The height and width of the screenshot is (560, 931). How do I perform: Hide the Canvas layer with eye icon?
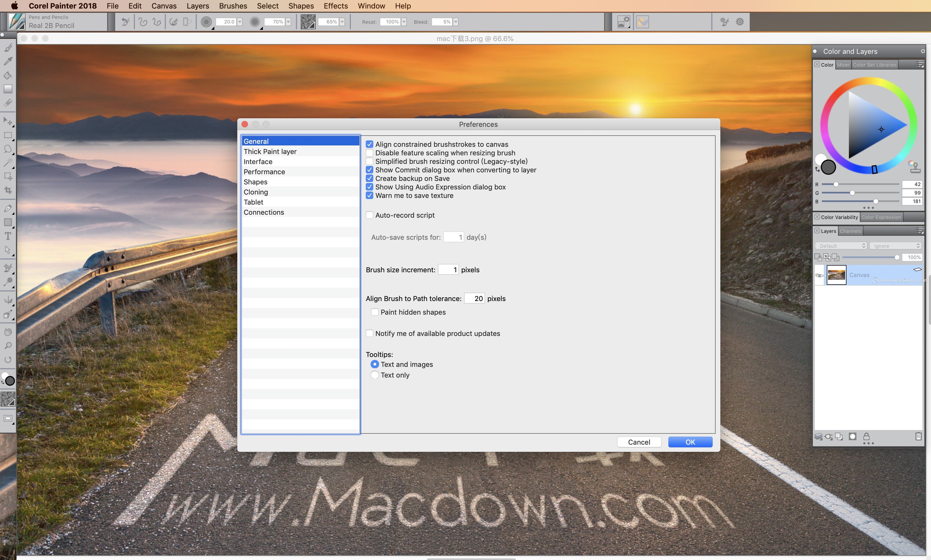pos(819,275)
